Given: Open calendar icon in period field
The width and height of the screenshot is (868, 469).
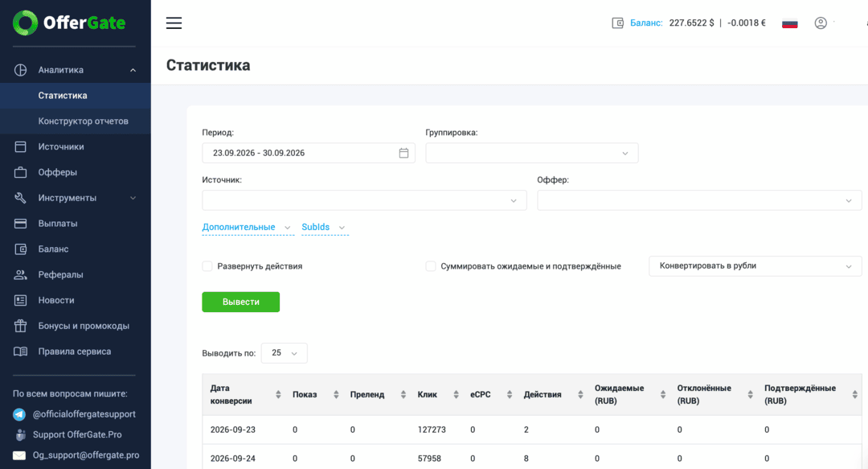Looking at the screenshot, I should tap(403, 153).
